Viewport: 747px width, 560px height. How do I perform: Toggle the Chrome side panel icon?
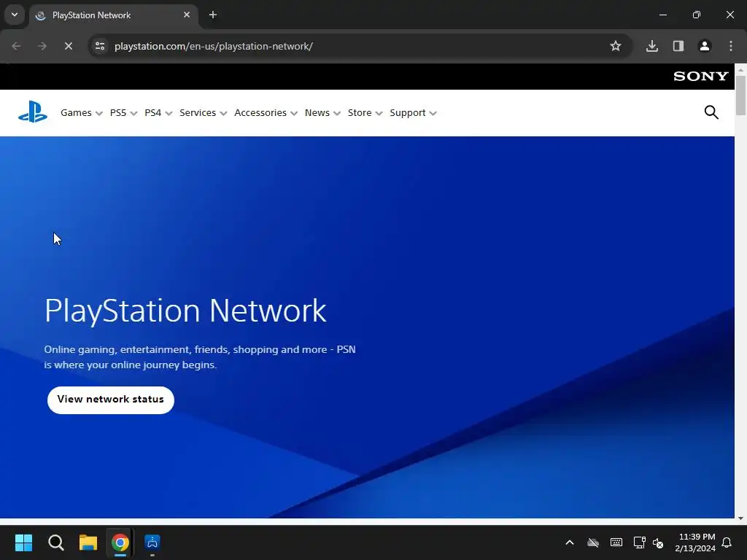coord(678,46)
